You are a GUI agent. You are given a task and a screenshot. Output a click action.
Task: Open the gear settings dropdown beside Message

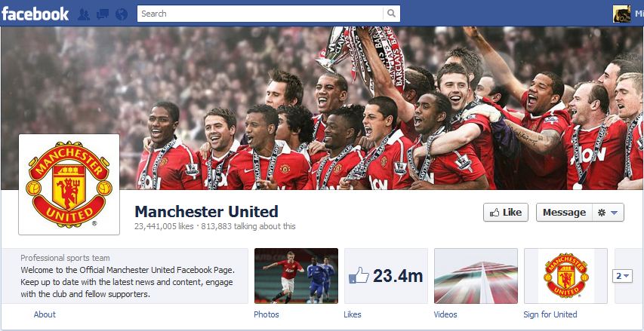tap(608, 213)
